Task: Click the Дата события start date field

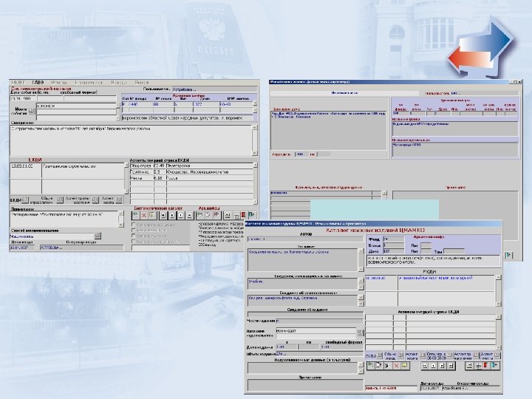Action: 23,98
